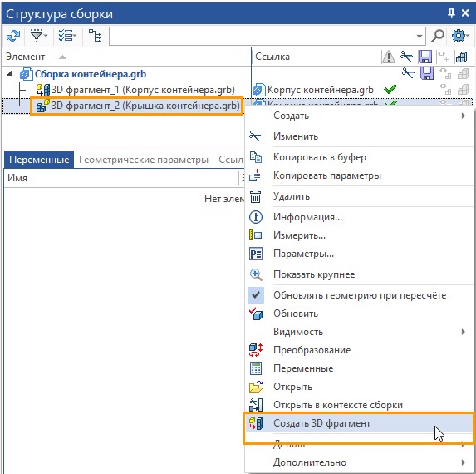
Task: Open the filter funnel dropdown
Action: (x=39, y=36)
